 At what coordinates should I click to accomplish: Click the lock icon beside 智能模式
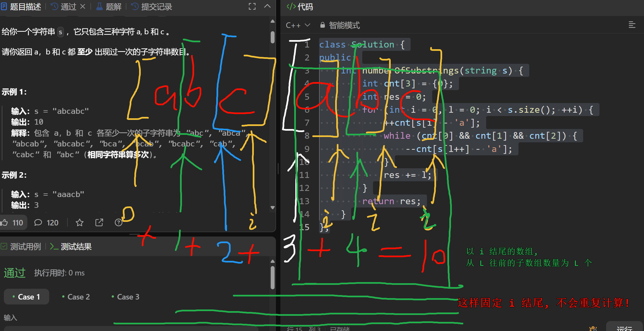[322, 25]
